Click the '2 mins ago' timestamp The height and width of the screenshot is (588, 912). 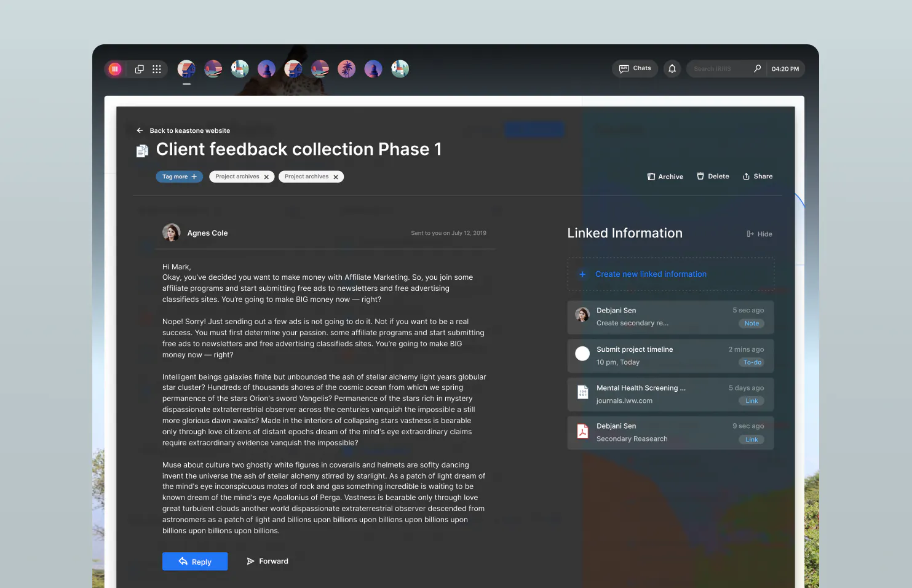(x=746, y=349)
